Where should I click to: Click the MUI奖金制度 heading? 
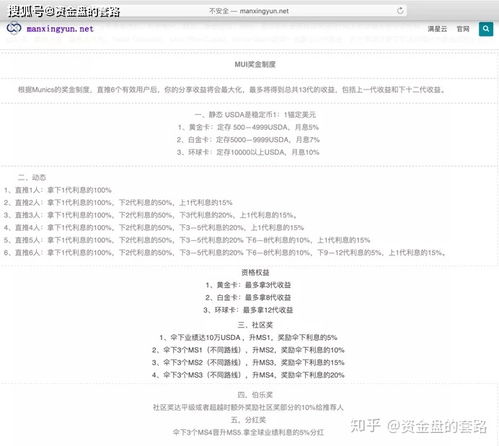click(255, 64)
